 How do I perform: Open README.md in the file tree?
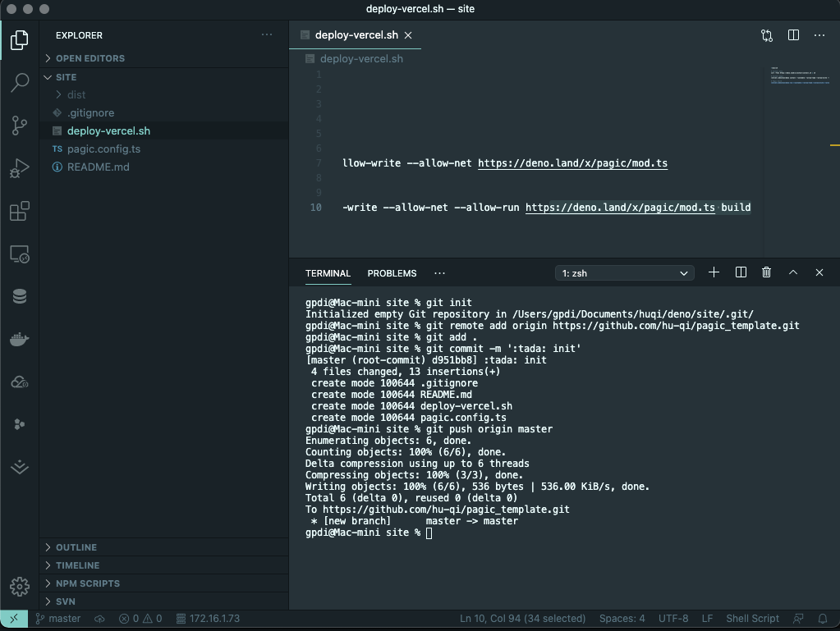coord(164,167)
